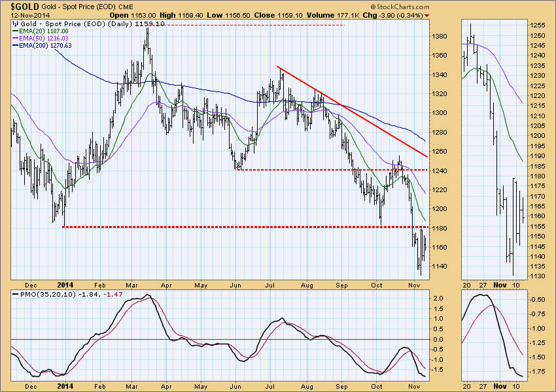Click the 1380 price axis label
Viewport: 556px width, 392px height.
(440, 36)
